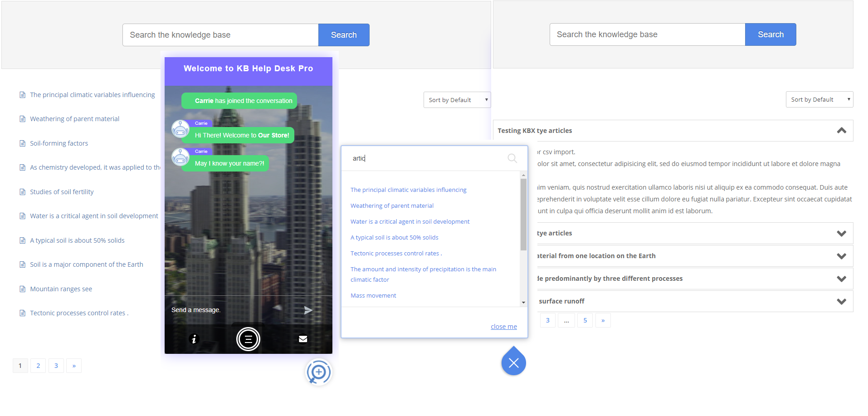Click the info icon in chat widget
This screenshot has height=416, width=868.
tap(194, 339)
